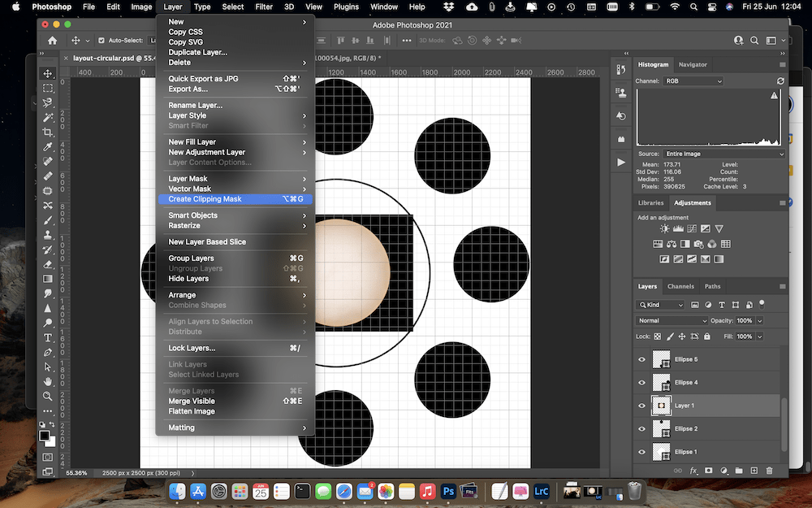This screenshot has height=508, width=812.
Task: Add a layer style with fx icon
Action: 693,471
